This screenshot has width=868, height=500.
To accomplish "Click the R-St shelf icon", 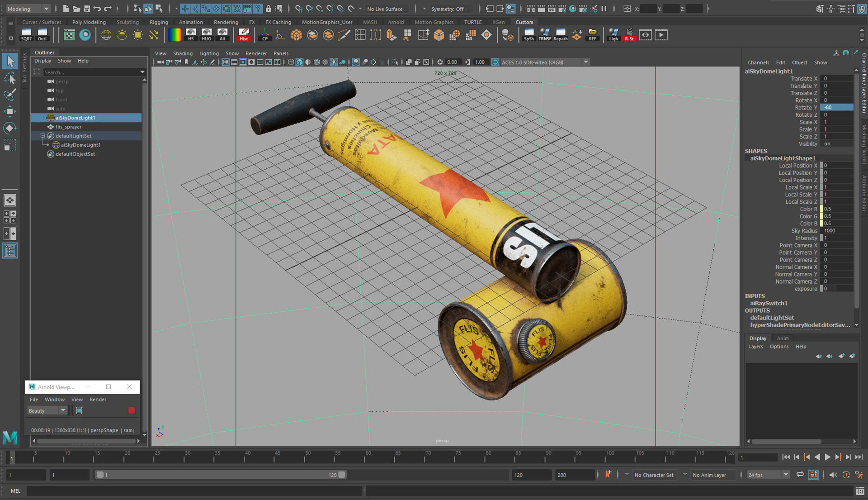I will 629,35.
